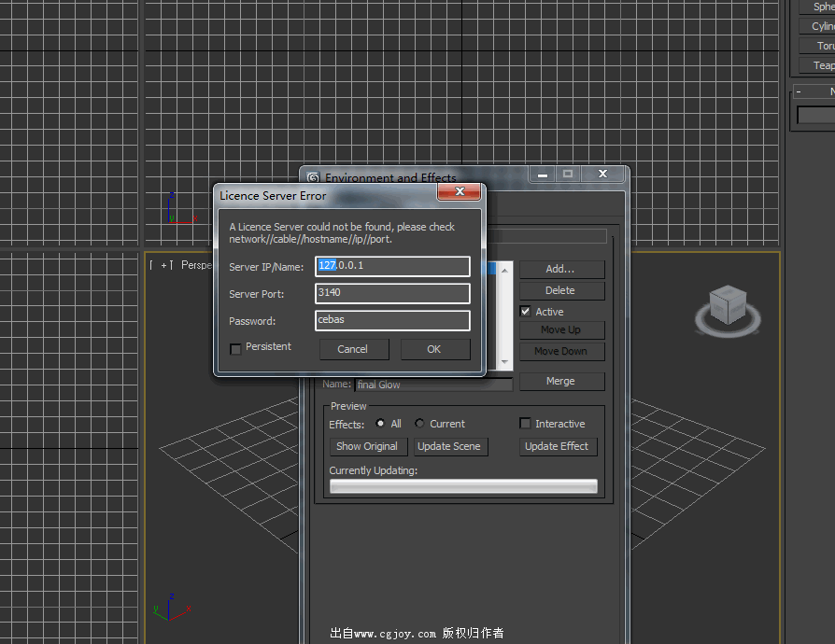The width and height of the screenshot is (835, 644).
Task: Close the Licence Server Error dialog
Action: (459, 191)
